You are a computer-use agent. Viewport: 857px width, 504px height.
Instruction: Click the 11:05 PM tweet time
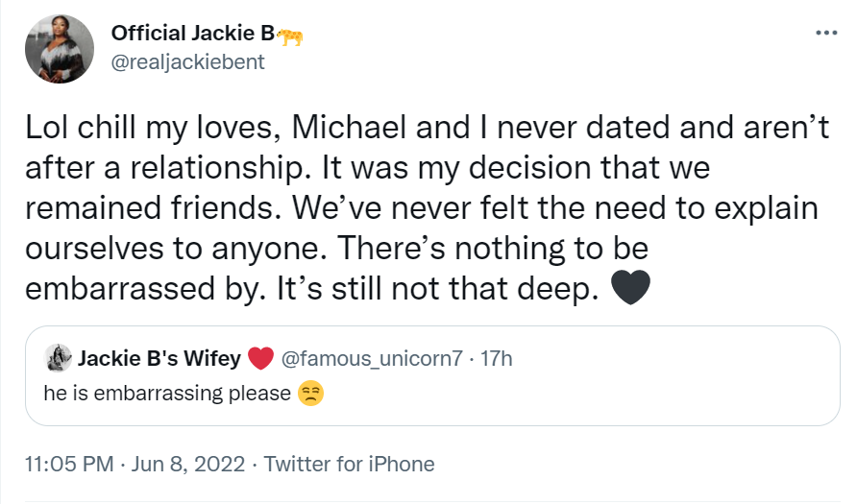(66, 464)
